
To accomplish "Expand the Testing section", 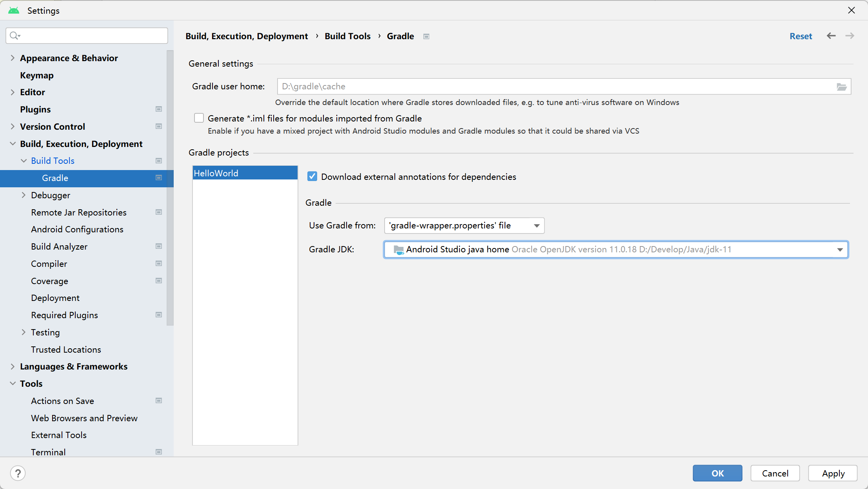I will coord(23,332).
